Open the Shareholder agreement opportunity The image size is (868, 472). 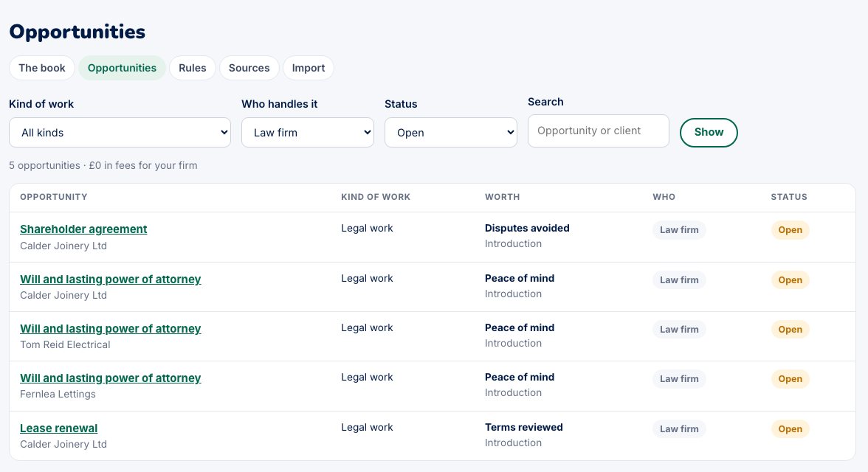[83, 229]
